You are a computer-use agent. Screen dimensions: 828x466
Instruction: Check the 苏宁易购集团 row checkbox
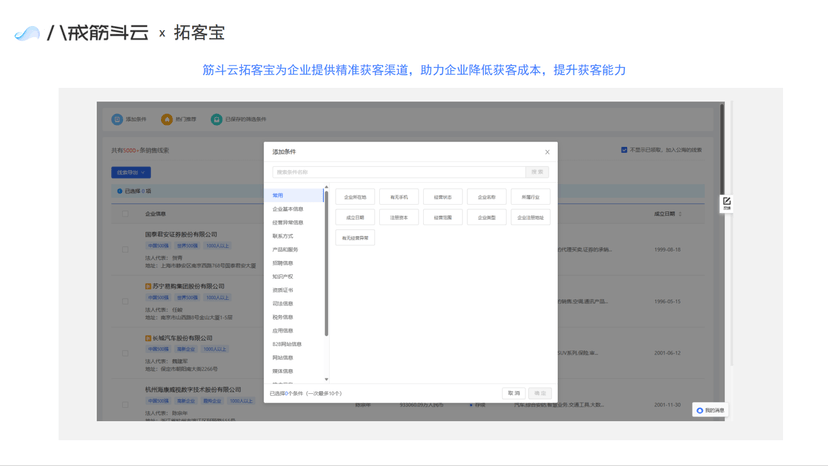click(125, 301)
